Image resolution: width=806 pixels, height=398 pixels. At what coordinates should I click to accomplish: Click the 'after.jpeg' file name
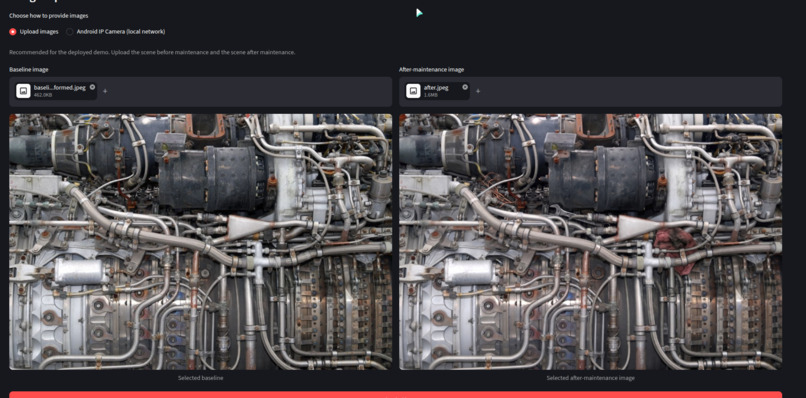[436, 87]
